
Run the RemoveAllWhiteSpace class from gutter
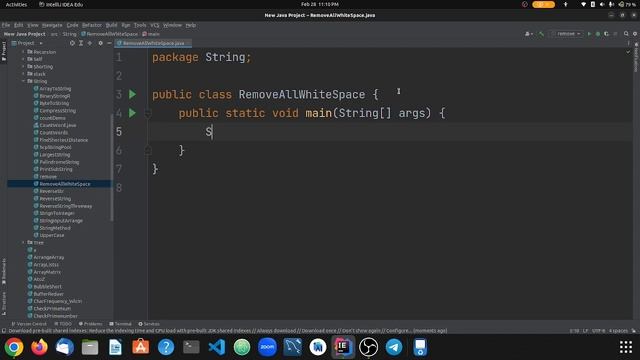pyautogui.click(x=132, y=94)
